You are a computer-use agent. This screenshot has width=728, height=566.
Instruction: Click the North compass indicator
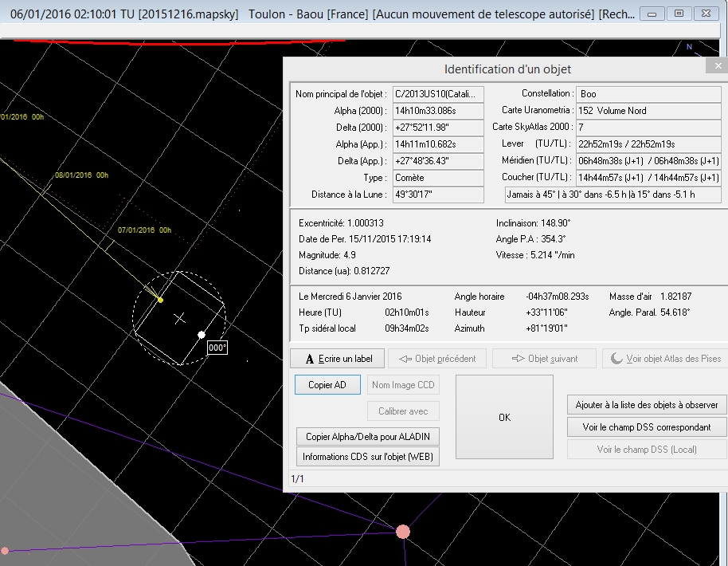[689, 48]
